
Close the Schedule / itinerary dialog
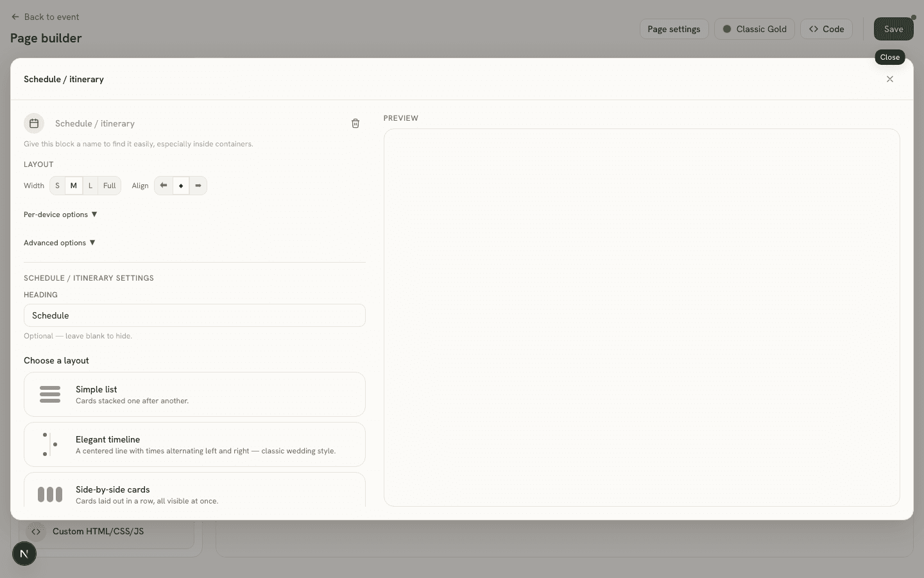pos(889,79)
